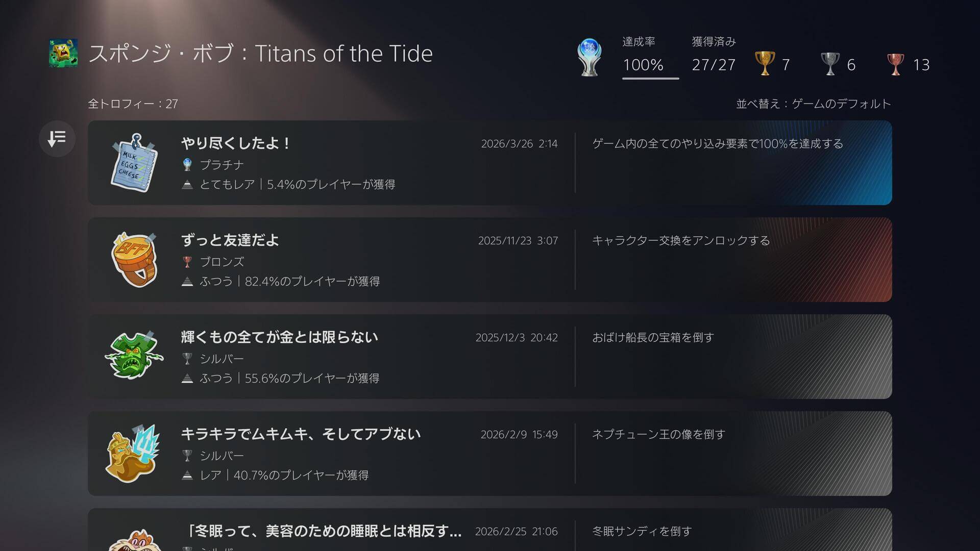Select the ずっと友達だよ trophy title

coord(230,240)
